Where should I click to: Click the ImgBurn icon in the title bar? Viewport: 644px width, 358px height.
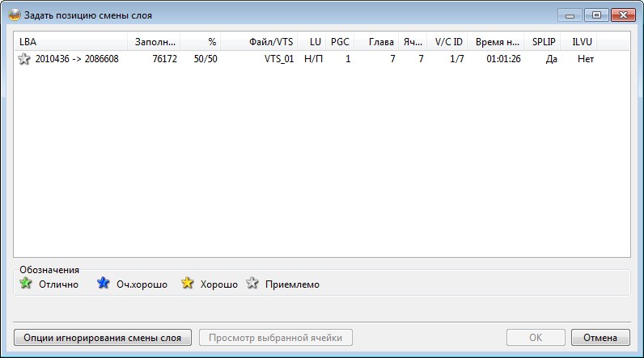tap(15, 15)
